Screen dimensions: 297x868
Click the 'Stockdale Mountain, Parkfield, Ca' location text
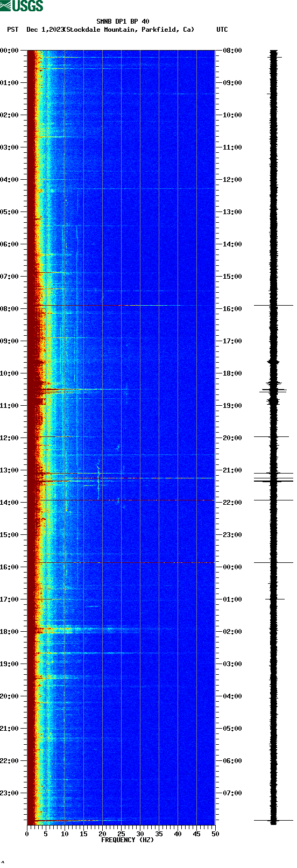(129, 30)
